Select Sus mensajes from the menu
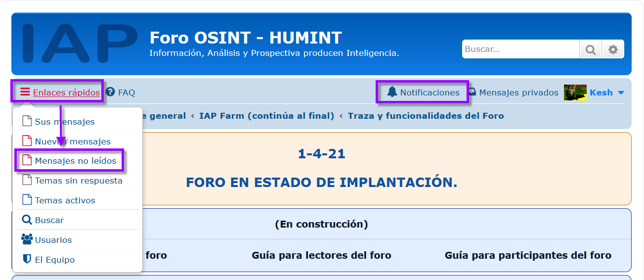 pyautogui.click(x=64, y=122)
